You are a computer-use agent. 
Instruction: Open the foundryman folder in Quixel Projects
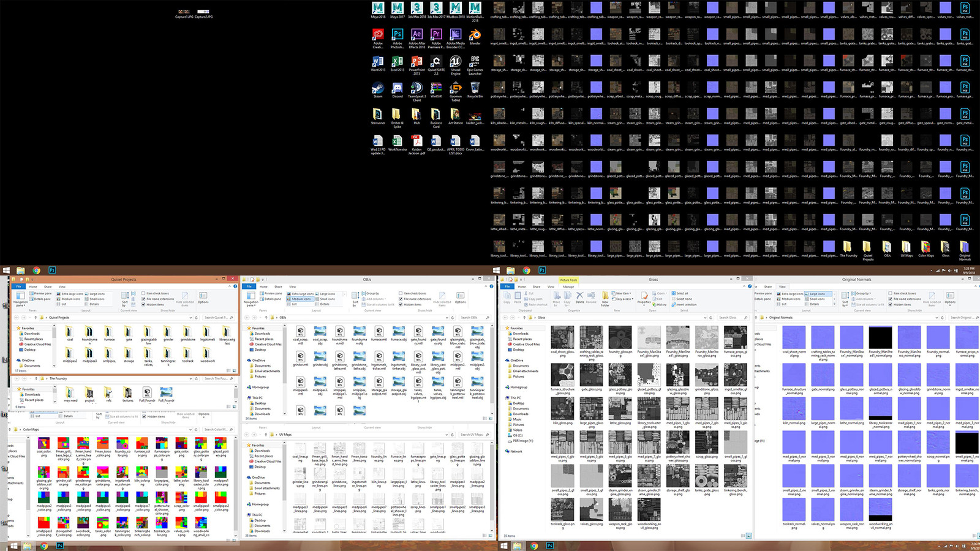[x=89, y=335]
